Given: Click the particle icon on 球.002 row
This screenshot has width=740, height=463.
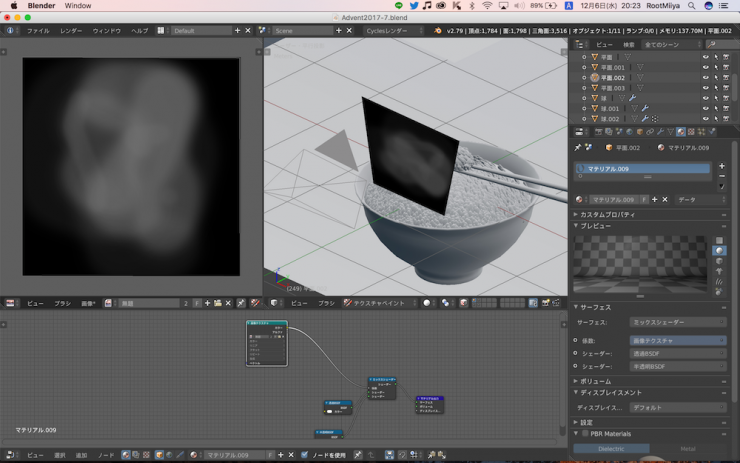Looking at the screenshot, I should pos(655,119).
